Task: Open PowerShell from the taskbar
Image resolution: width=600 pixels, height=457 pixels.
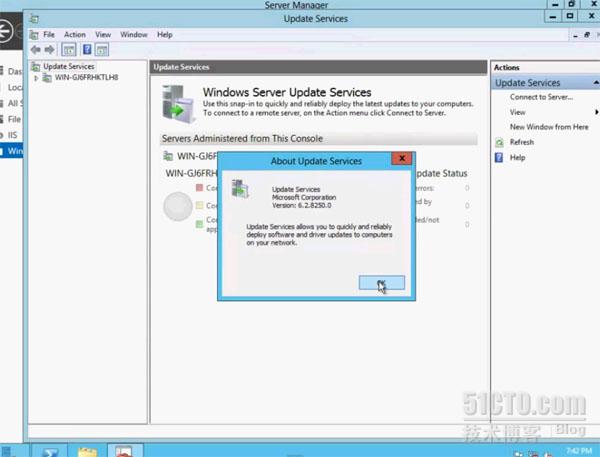Action: [x=49, y=451]
